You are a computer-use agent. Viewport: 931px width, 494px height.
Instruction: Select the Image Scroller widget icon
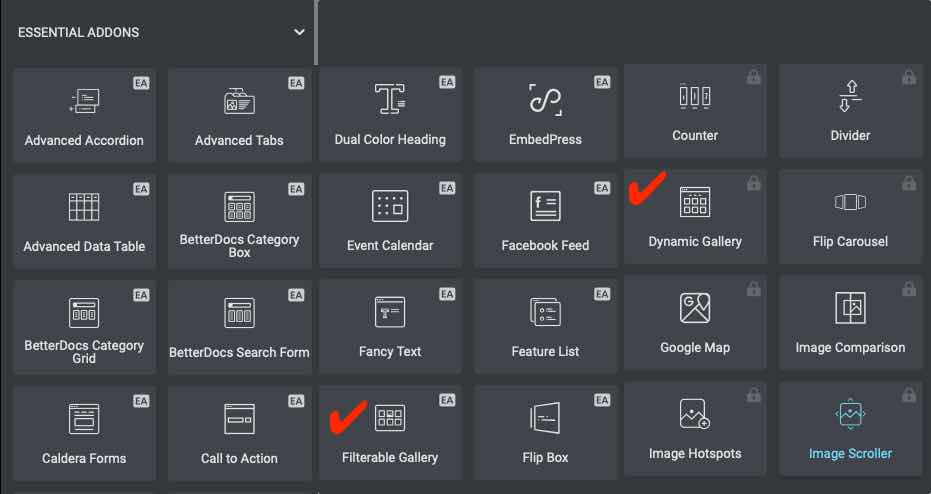click(850, 413)
